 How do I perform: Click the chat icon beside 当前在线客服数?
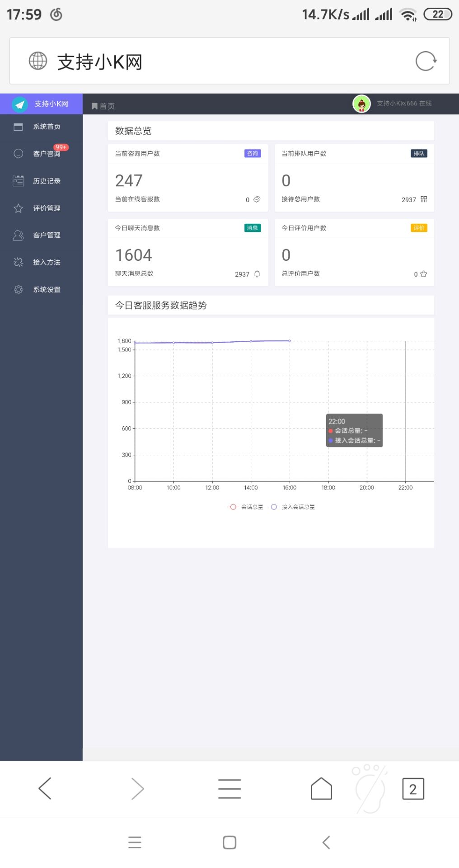[x=257, y=199]
